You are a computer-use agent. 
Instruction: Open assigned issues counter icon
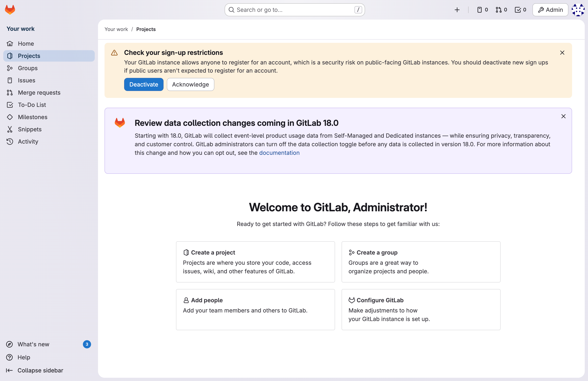pos(482,10)
